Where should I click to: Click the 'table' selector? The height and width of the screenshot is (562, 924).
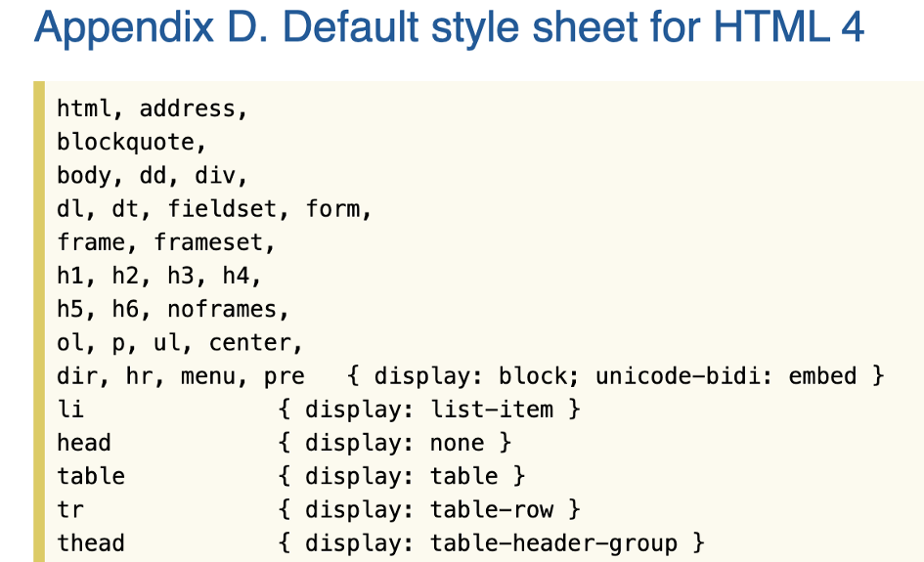click(91, 477)
